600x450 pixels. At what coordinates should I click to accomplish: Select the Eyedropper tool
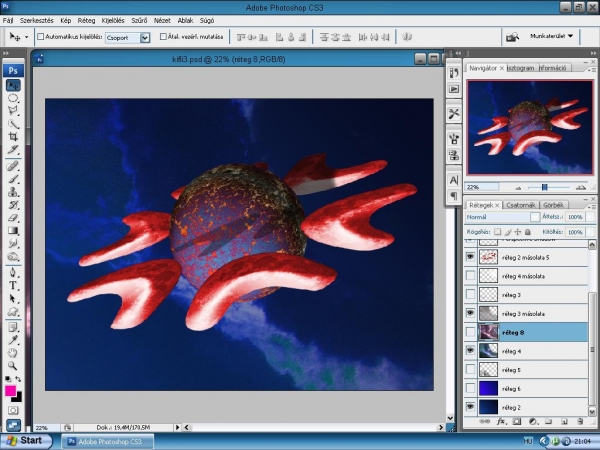point(13,340)
